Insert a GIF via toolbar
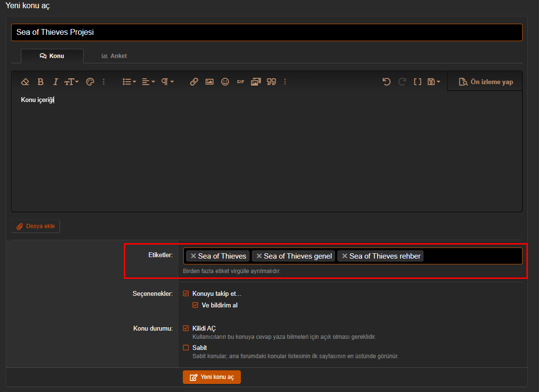 [241, 82]
